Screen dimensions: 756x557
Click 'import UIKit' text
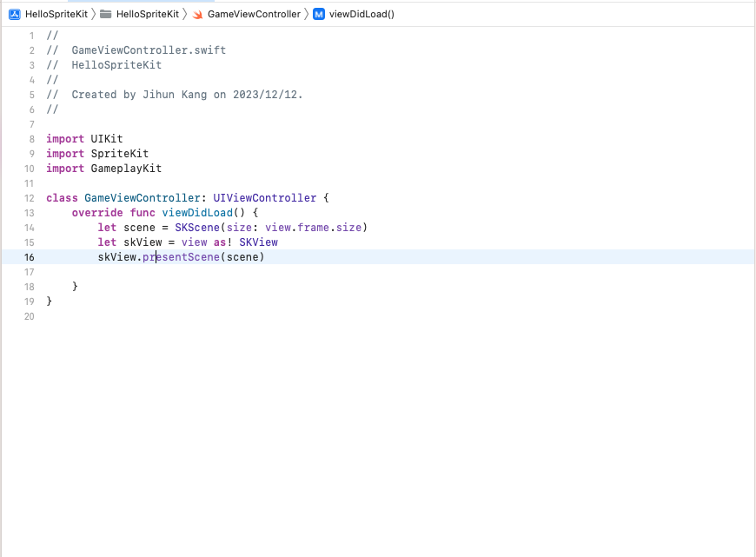84,139
